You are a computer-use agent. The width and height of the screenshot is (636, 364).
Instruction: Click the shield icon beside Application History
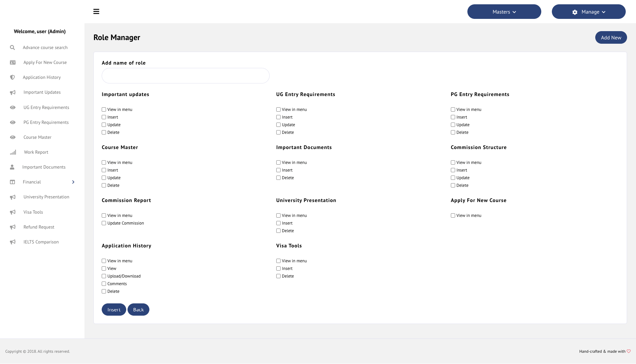12,78
